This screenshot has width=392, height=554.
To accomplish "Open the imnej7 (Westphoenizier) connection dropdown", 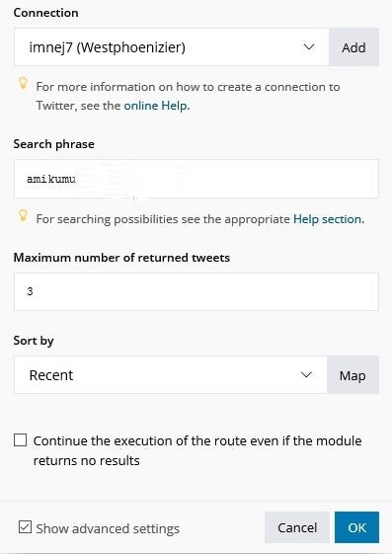I will [x=172, y=47].
